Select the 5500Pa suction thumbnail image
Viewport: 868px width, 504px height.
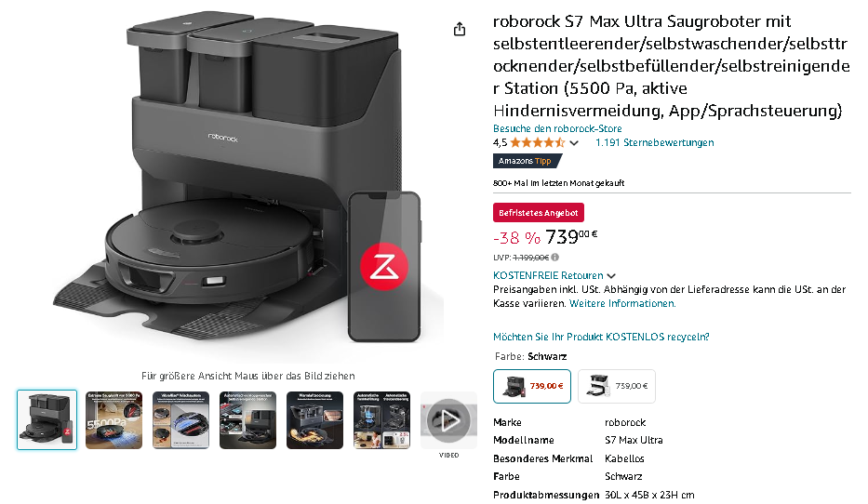coord(114,420)
